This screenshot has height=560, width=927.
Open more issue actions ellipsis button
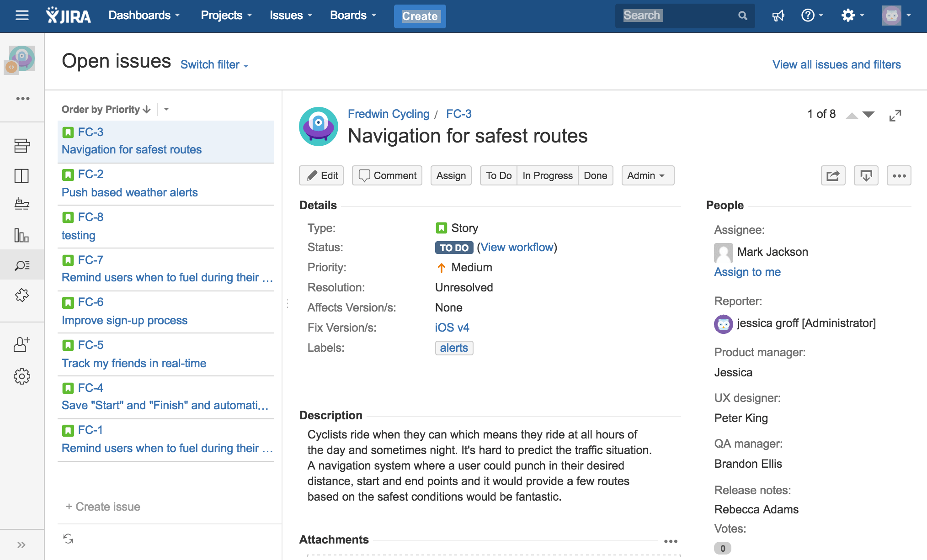point(899,175)
